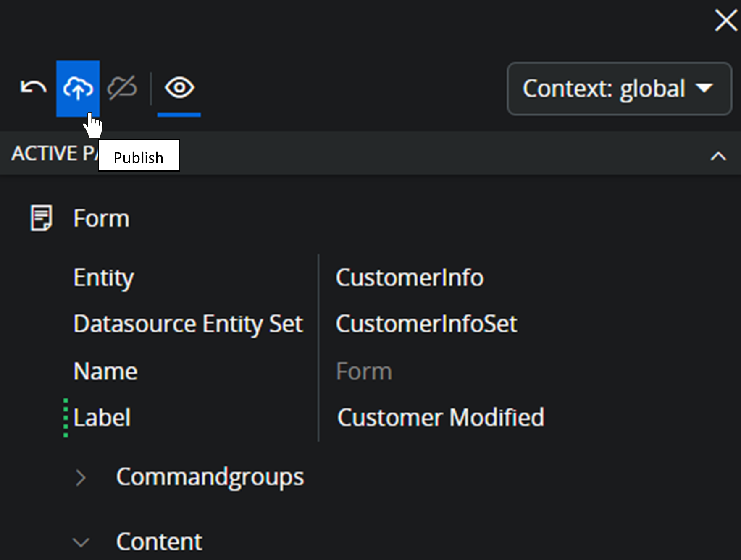Image resolution: width=741 pixels, height=560 pixels.
Task: Click the Entity property label
Action: (x=103, y=278)
